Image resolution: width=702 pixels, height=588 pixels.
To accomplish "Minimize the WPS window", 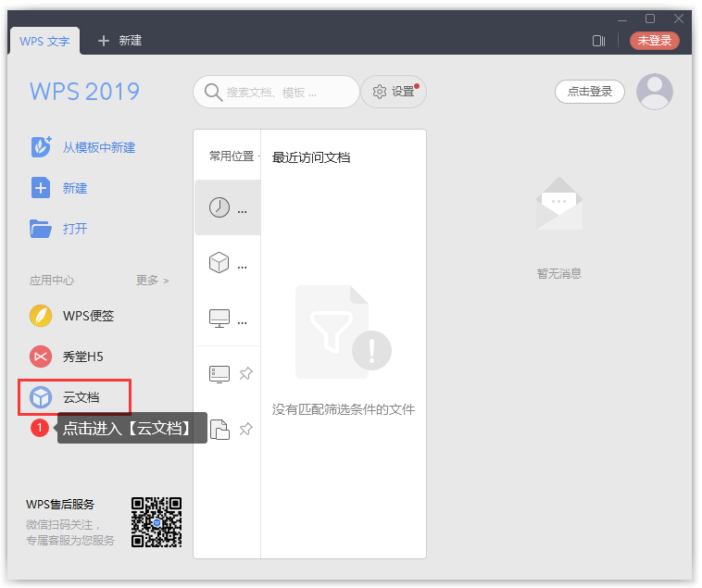I will coord(621,19).
